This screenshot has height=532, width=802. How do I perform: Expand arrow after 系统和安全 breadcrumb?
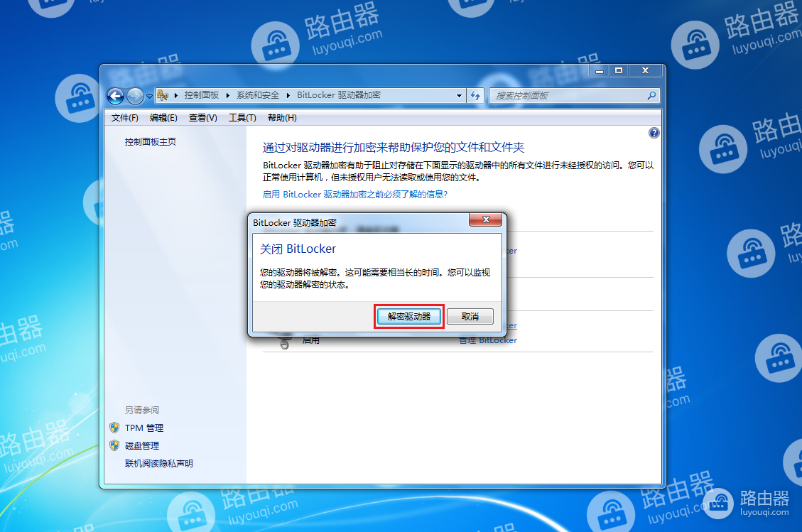288,96
